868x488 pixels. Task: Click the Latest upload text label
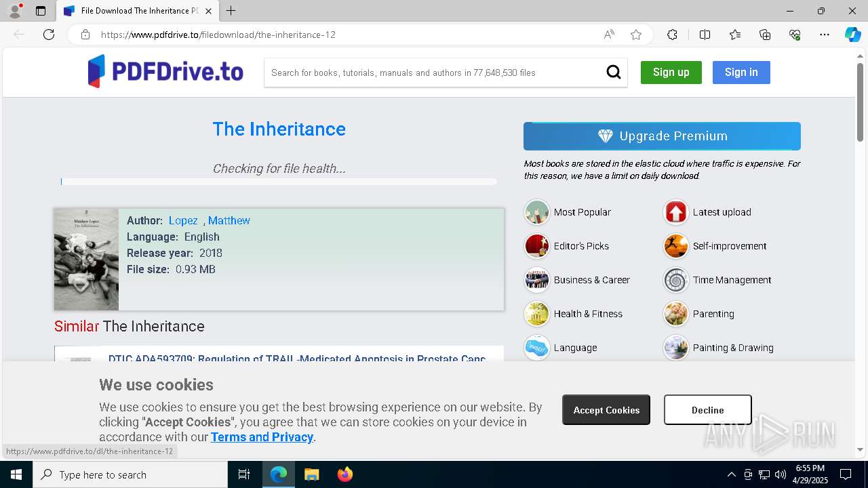(x=722, y=212)
